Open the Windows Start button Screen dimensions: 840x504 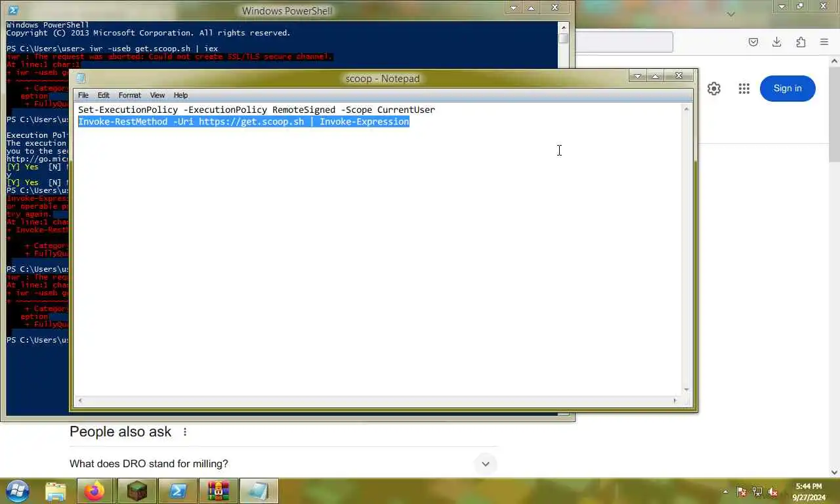pos(18,490)
